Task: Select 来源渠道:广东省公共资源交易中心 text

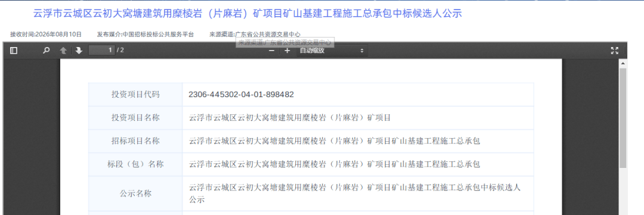Action: tap(255, 35)
